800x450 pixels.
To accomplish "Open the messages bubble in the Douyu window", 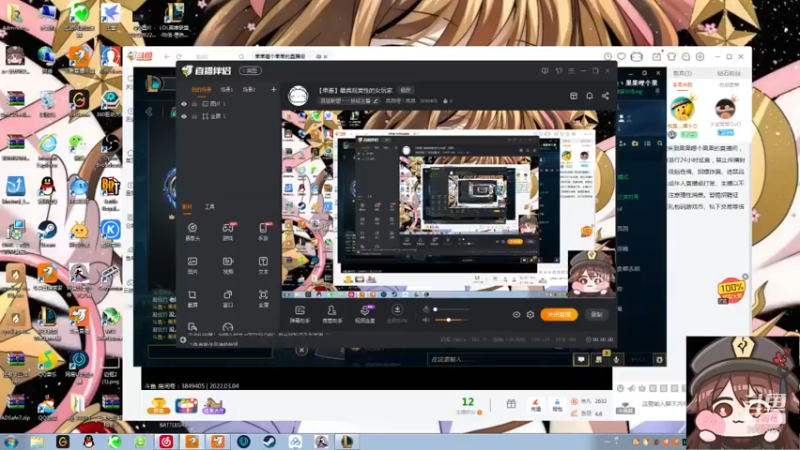I will pyautogui.click(x=686, y=57).
